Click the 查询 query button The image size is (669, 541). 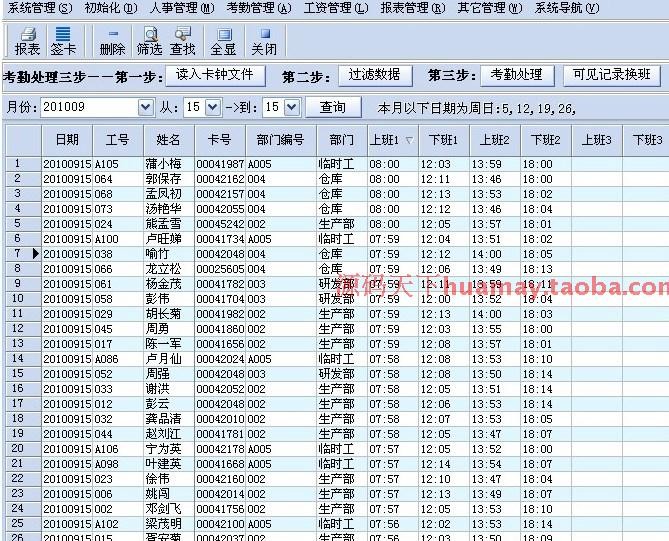pyautogui.click(x=333, y=107)
